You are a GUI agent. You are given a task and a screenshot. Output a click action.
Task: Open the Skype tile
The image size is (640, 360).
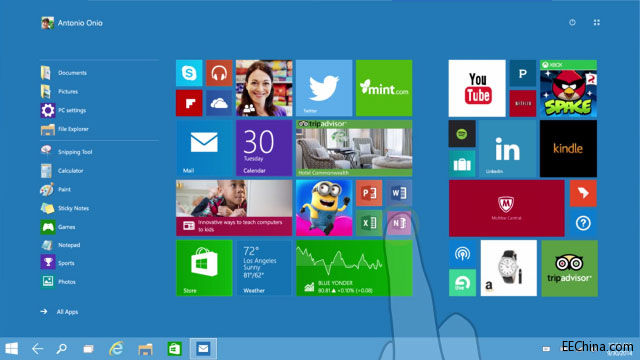click(x=189, y=73)
